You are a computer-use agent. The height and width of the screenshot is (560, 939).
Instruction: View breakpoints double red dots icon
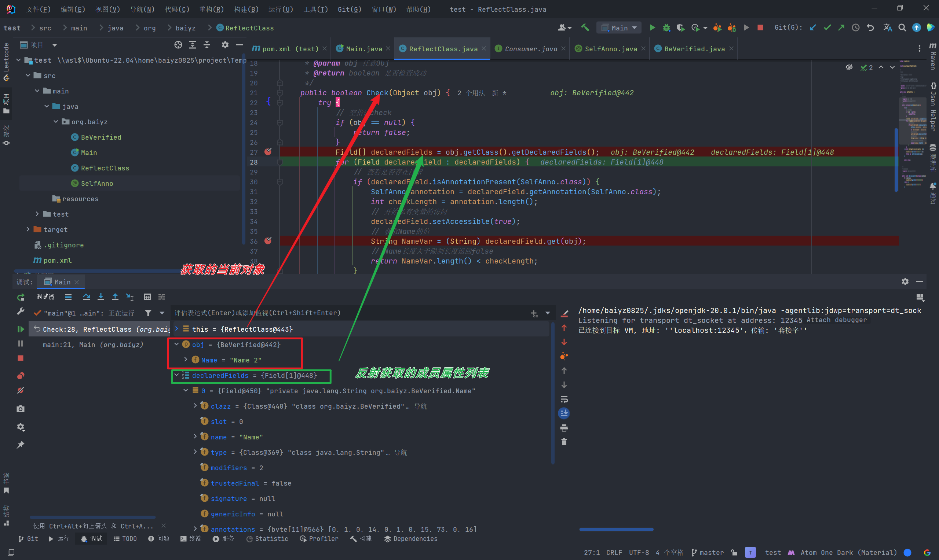[x=21, y=376]
